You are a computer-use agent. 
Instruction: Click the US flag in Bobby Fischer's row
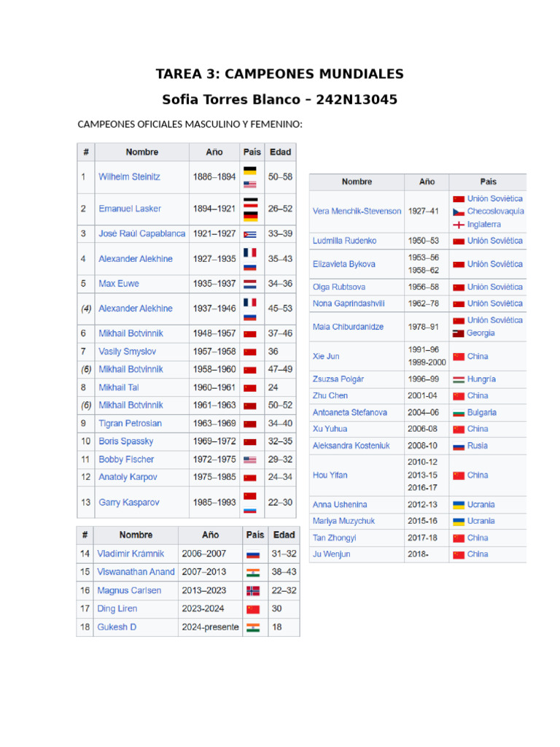tap(250, 460)
